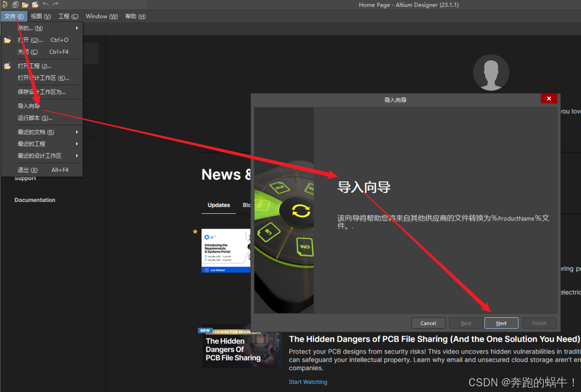Click the Start Watching link

click(308, 382)
